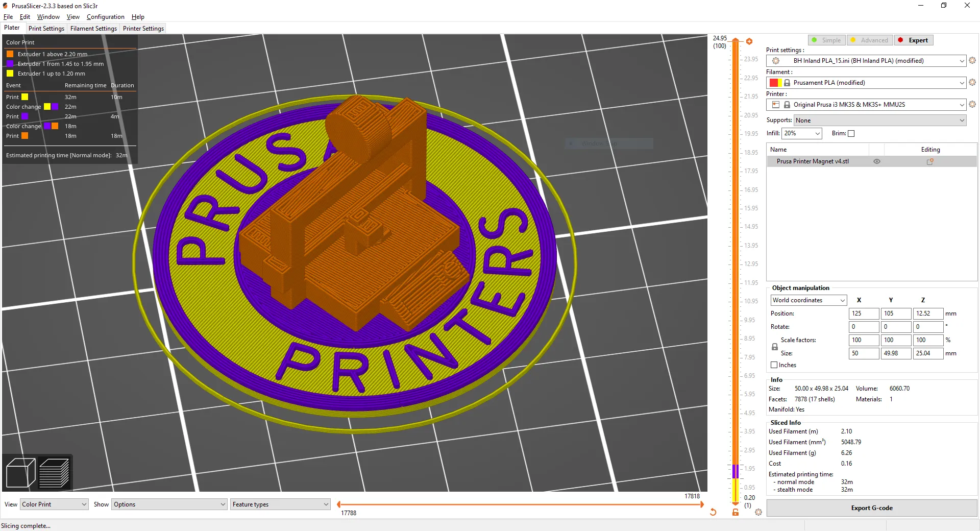Switch to Advanced mode
Image resolution: width=980 pixels, height=531 pixels.
869,40
